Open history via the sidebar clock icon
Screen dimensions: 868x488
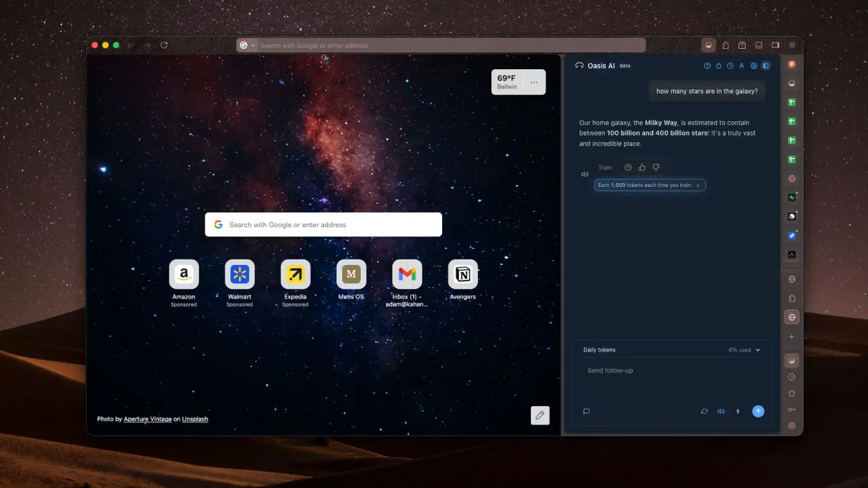click(x=791, y=377)
